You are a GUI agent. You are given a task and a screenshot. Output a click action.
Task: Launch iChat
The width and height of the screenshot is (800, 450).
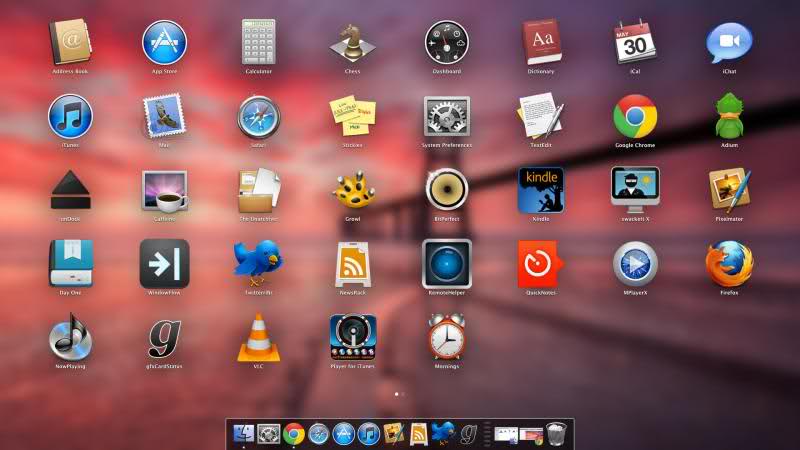(x=729, y=42)
